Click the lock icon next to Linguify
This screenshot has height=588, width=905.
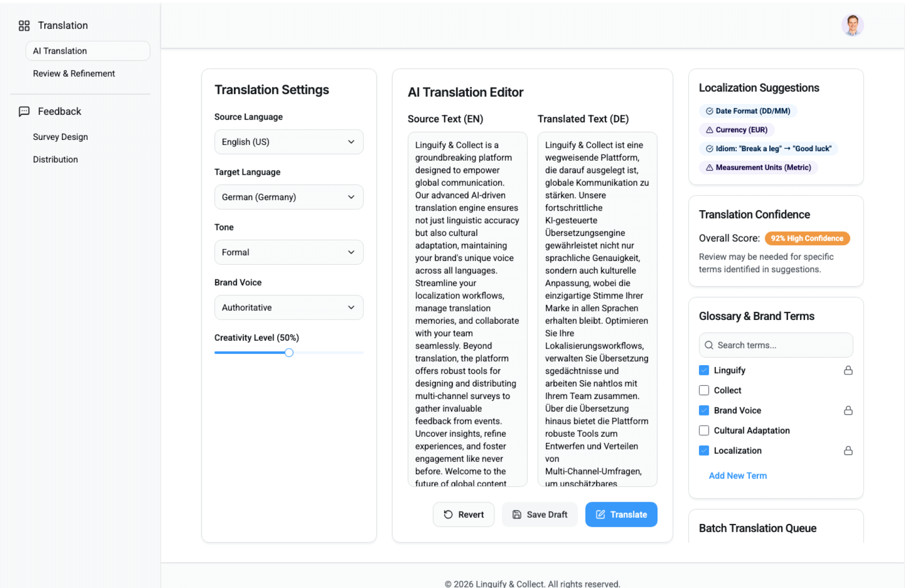coord(848,370)
